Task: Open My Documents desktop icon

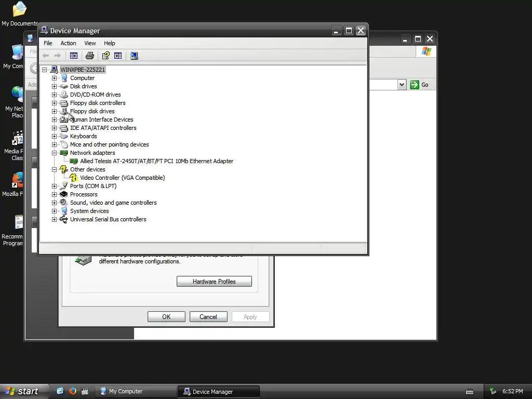Action: pyautogui.click(x=19, y=14)
